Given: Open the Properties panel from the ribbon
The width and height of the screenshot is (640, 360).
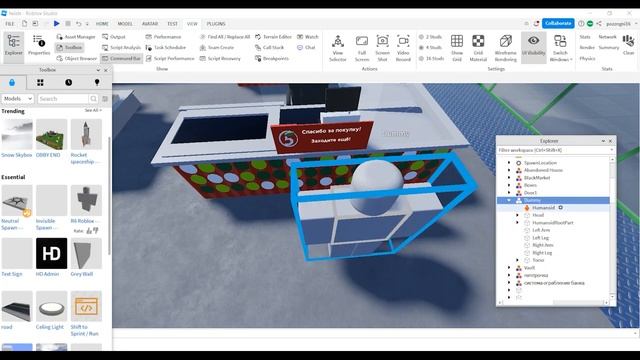Looking at the screenshot, I should 39,45.
